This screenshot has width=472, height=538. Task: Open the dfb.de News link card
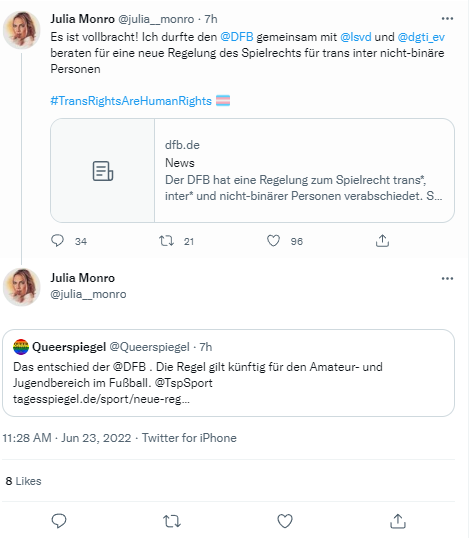click(x=252, y=171)
